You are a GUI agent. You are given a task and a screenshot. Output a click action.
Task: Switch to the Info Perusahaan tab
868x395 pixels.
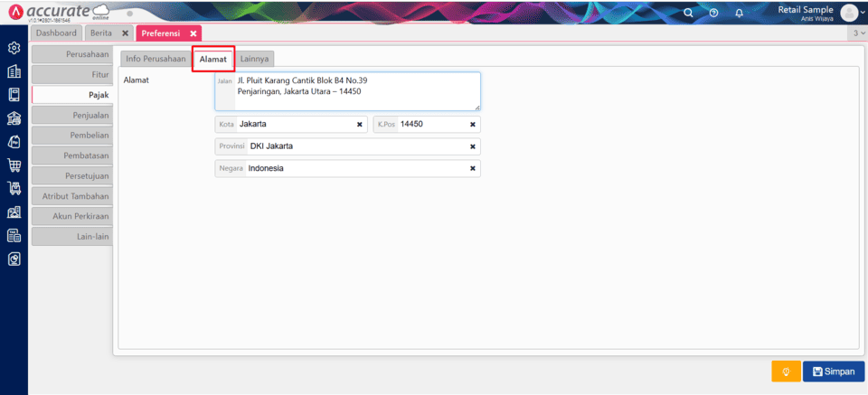click(156, 59)
